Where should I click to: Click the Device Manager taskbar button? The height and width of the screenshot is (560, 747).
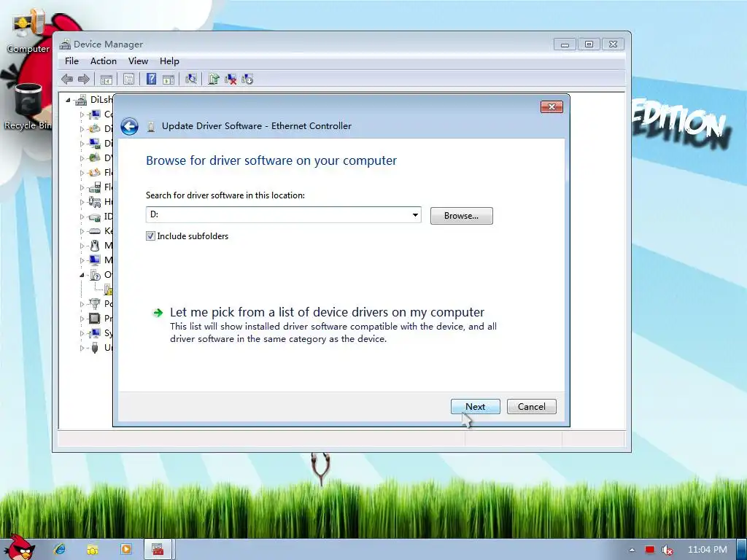pos(158,550)
